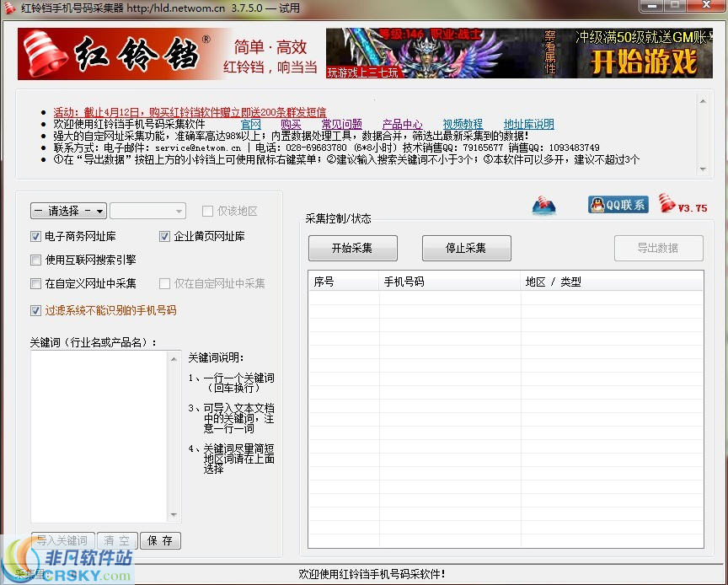Click the 关键词说明 heading text
The height and width of the screenshot is (585, 728).
click(216, 357)
